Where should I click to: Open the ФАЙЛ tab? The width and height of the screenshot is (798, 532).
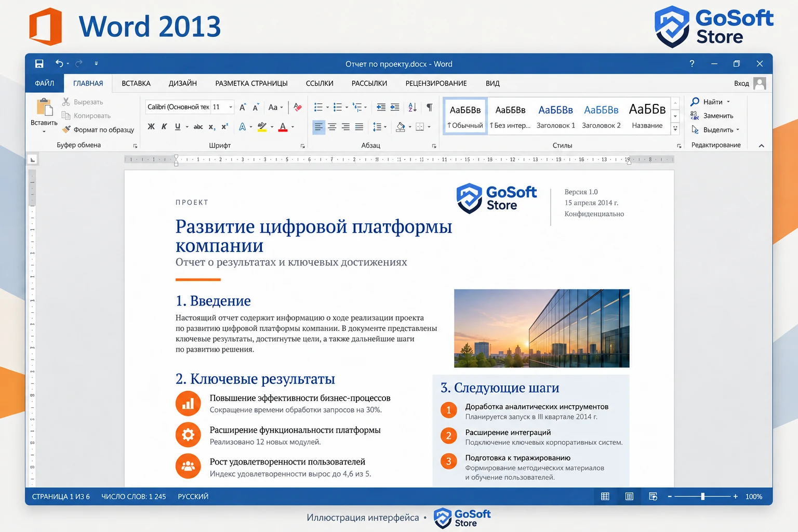point(45,83)
